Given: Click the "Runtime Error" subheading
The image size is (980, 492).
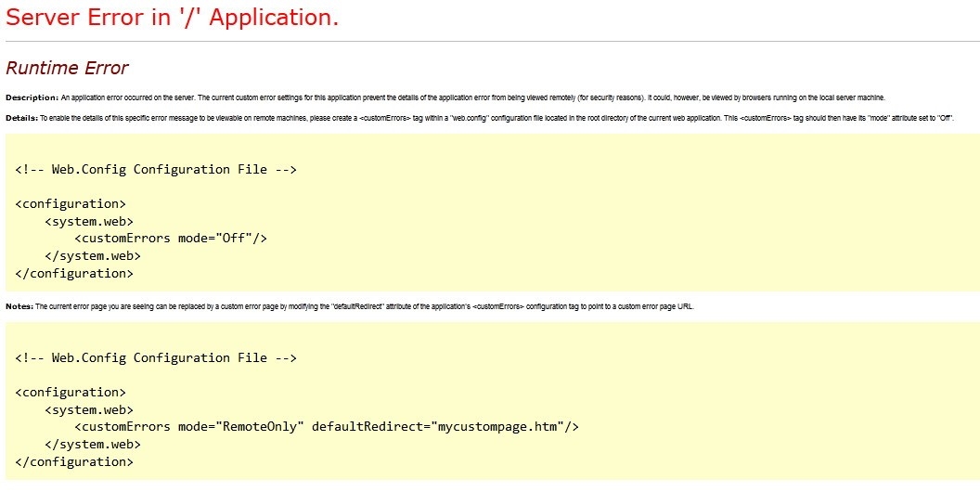Looking at the screenshot, I should [x=67, y=68].
